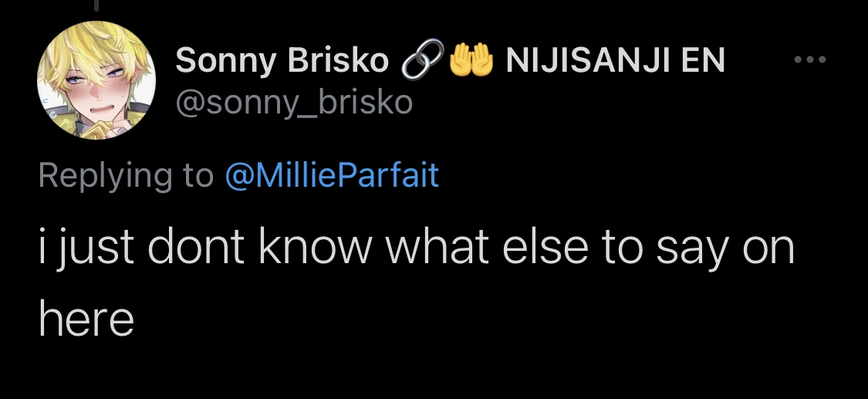Click the word "here" in the tweet
This screenshot has height=399, width=868.
point(86,319)
